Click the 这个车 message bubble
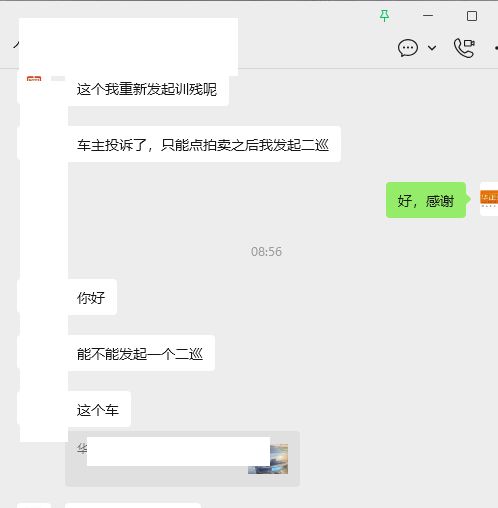 (98, 409)
